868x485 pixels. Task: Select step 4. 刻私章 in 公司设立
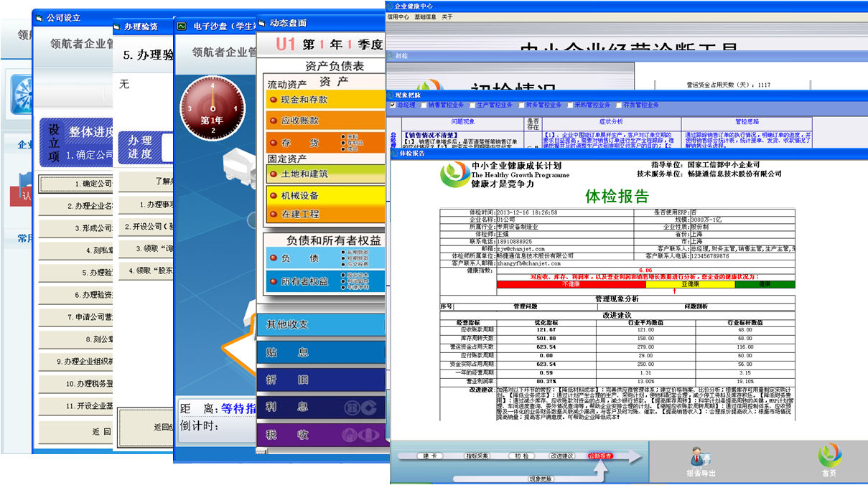coord(76,250)
